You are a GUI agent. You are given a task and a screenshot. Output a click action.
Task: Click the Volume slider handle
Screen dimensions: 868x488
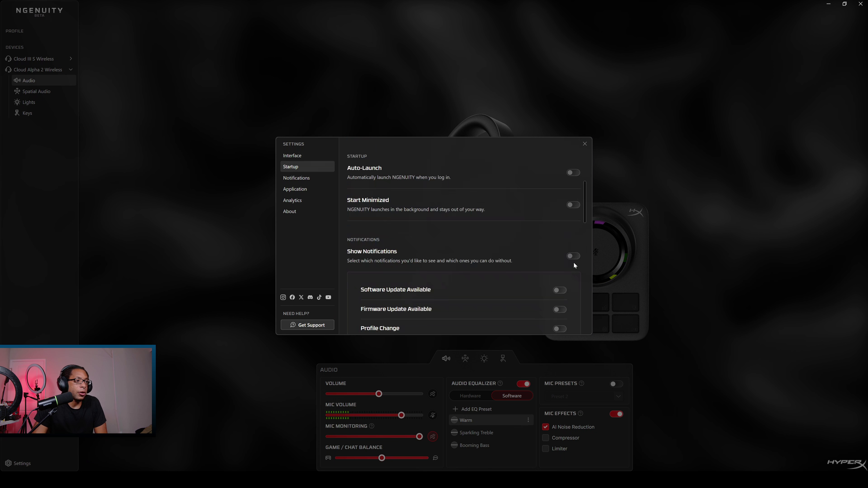point(379,394)
